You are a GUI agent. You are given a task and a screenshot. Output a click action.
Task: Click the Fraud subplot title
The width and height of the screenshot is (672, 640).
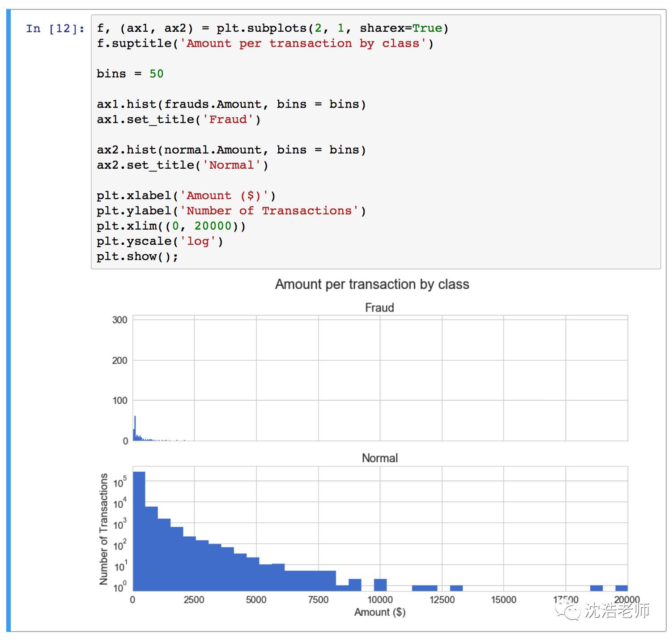click(379, 307)
